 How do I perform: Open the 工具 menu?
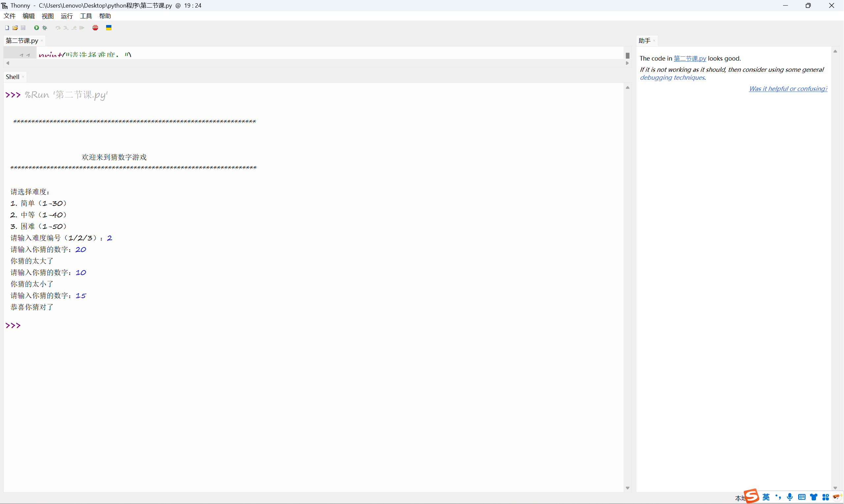pos(86,16)
